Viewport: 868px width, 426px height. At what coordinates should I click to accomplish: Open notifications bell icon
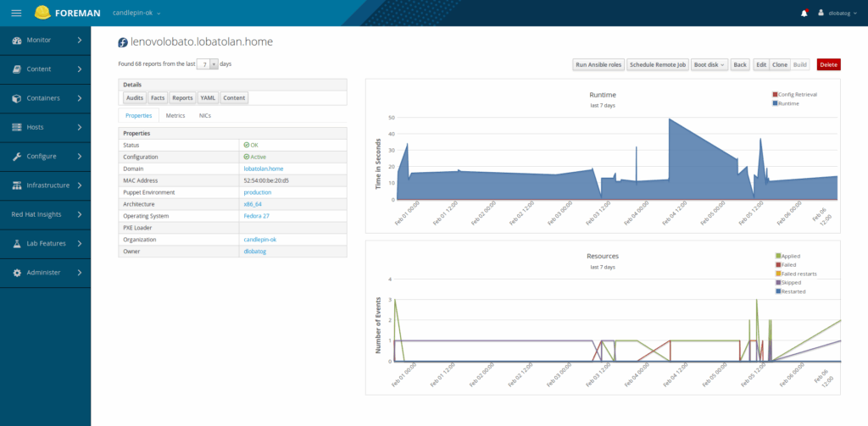coord(804,13)
